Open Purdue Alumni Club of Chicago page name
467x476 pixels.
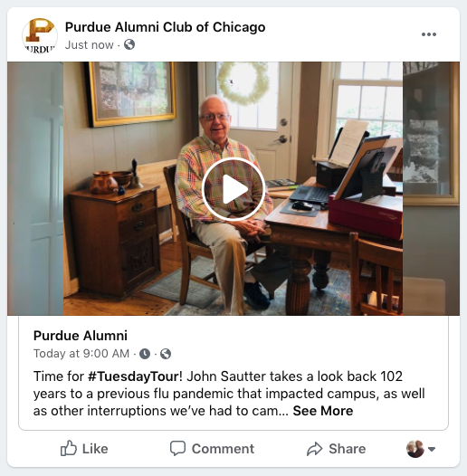(166, 27)
